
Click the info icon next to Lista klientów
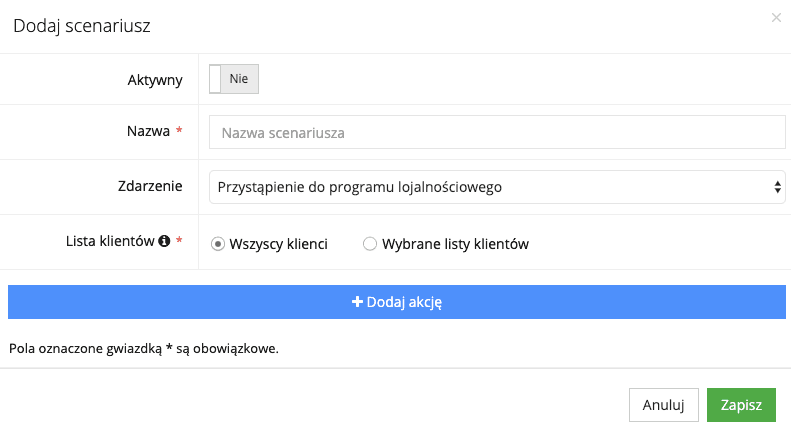coord(164,241)
